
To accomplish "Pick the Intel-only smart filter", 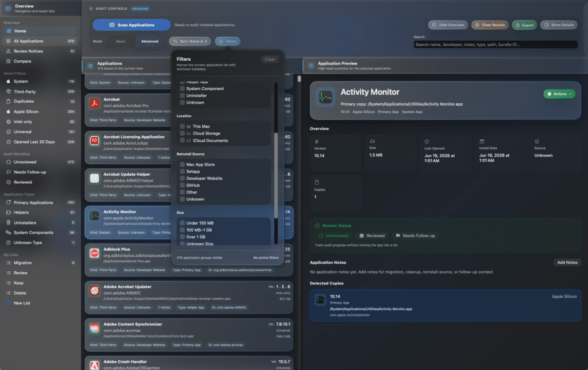I will tap(40, 122).
